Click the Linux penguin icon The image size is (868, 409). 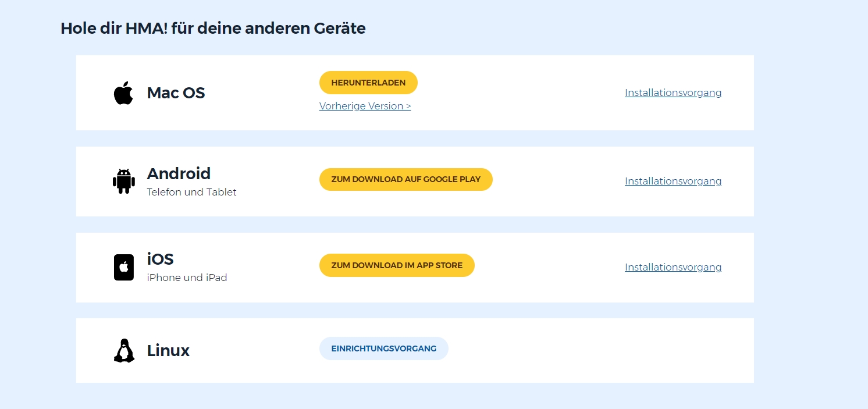pos(123,350)
